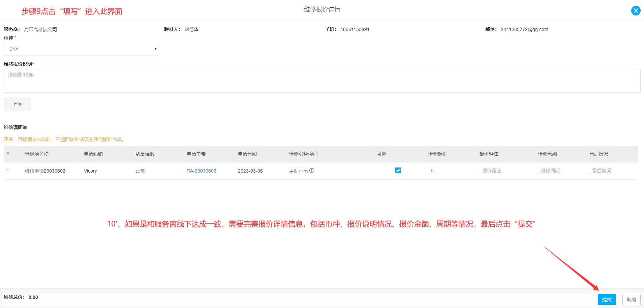The image size is (644, 308).
Task: Open request link RA-23030602
Action: click(202, 171)
